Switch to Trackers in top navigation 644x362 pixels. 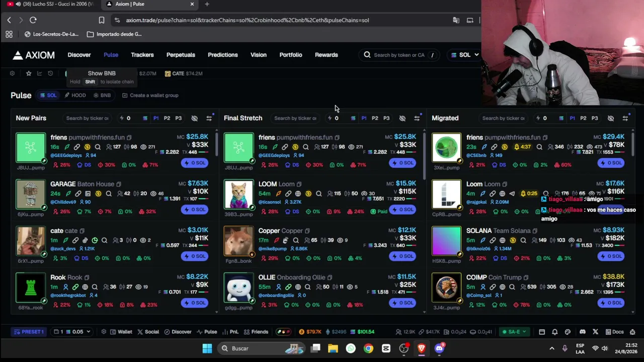point(142,55)
